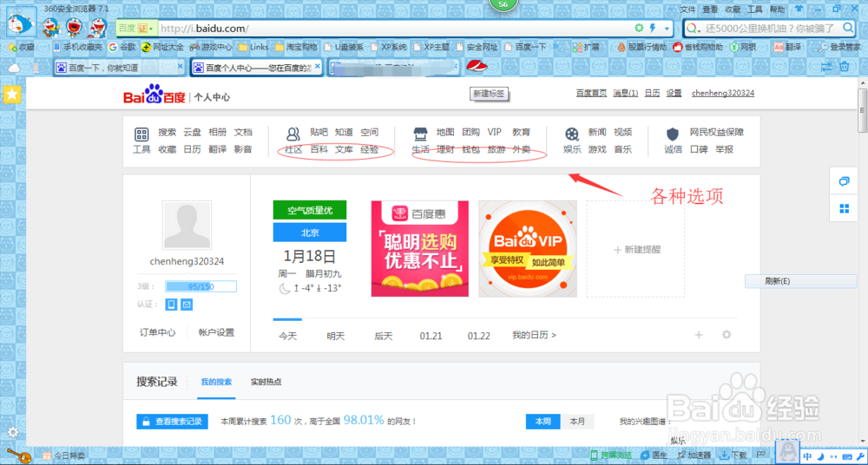Image resolution: width=868 pixels, height=465 pixels.
Task: Open the 文件 menu
Action: click(687, 10)
